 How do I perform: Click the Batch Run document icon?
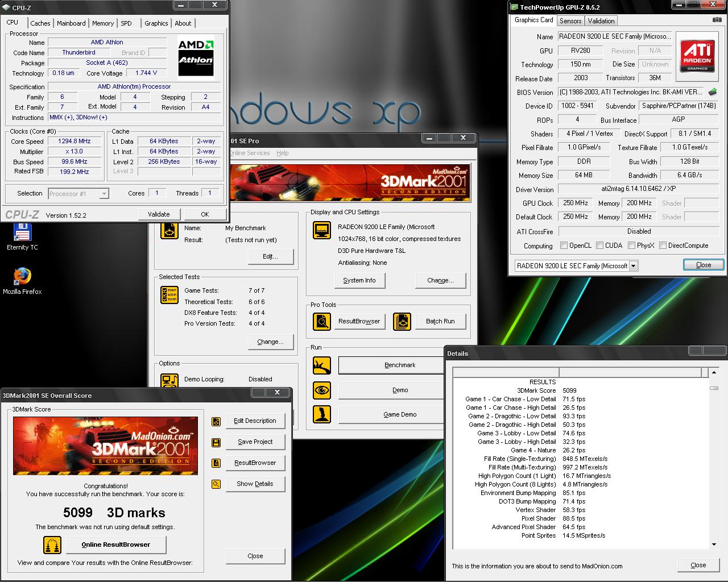pos(402,322)
